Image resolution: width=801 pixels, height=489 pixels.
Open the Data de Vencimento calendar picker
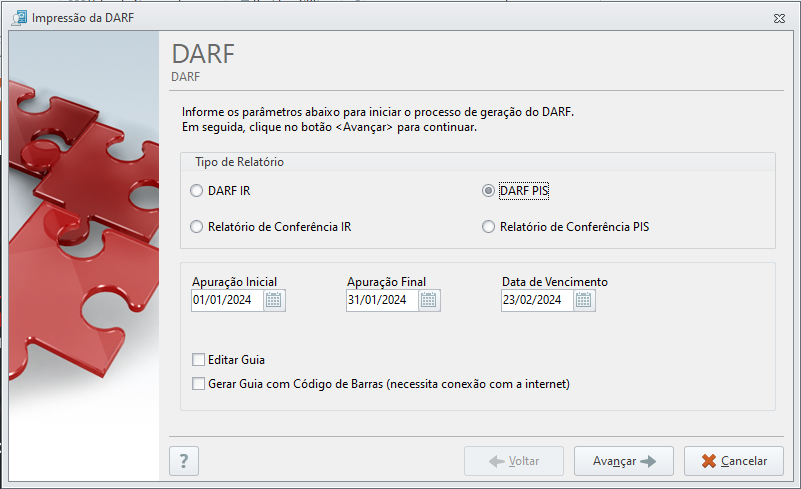(583, 300)
